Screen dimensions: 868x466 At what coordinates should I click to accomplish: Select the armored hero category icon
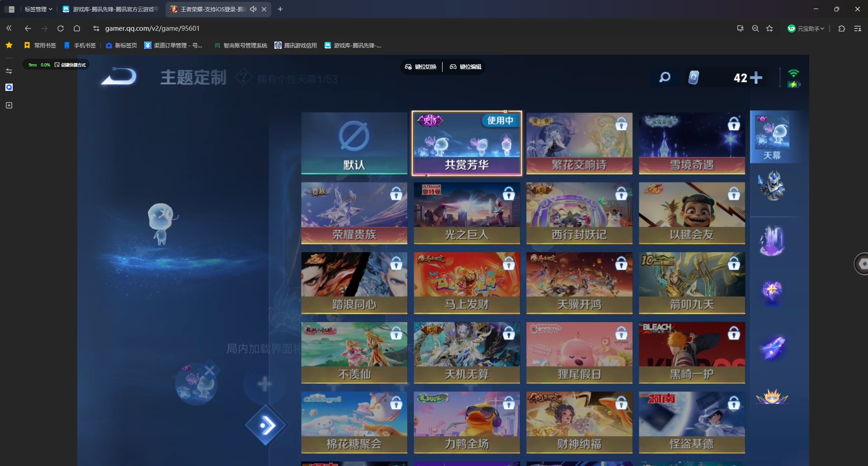(x=772, y=185)
